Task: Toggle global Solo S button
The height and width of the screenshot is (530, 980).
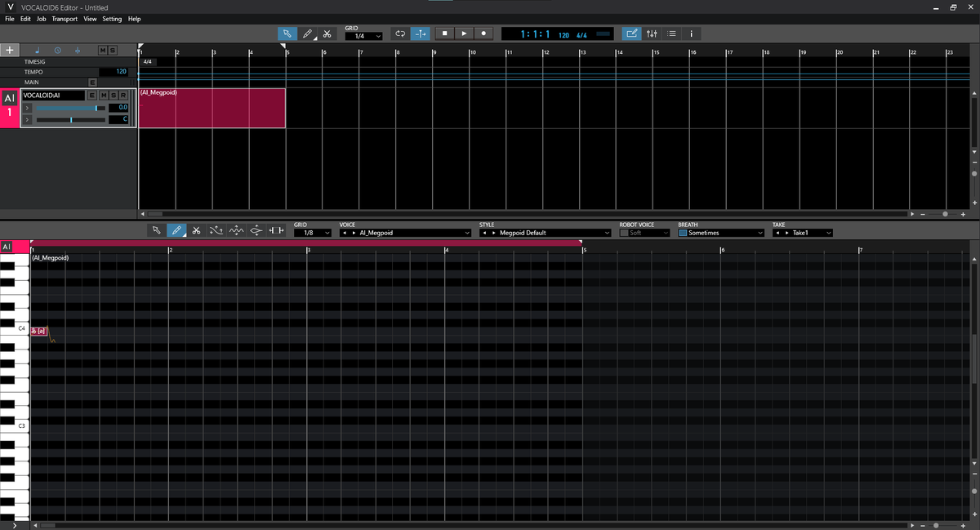Action: [x=113, y=51]
